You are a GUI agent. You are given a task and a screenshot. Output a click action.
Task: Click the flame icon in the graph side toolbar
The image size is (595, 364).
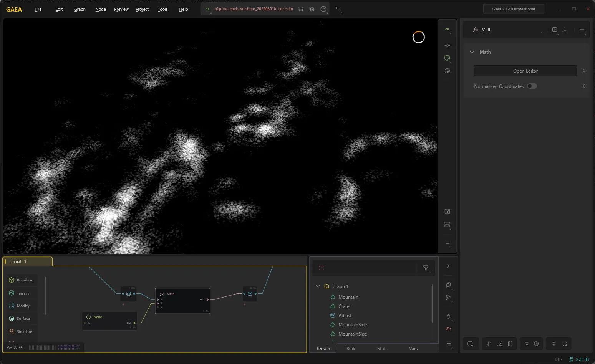tap(448, 316)
